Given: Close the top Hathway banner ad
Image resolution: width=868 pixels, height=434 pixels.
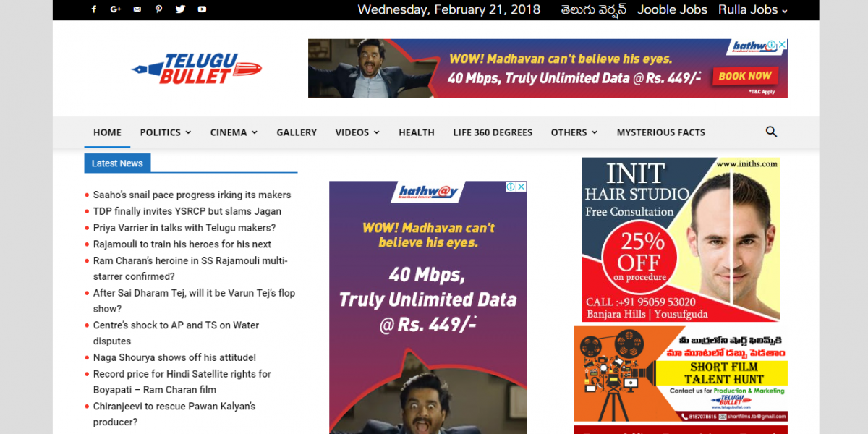Looking at the screenshot, I should (x=782, y=45).
